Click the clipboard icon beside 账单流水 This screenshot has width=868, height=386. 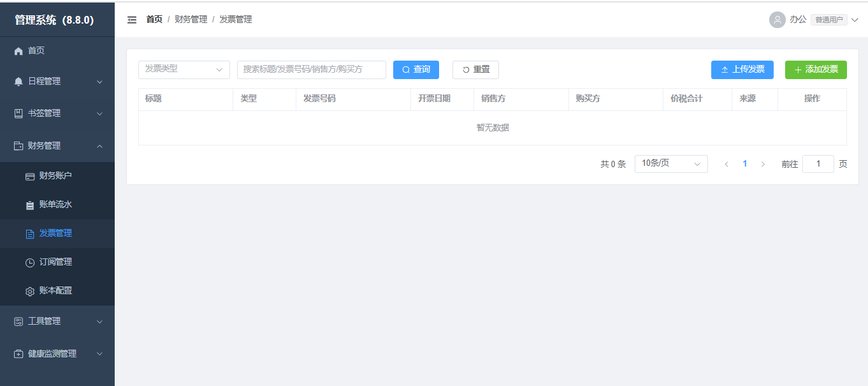(30, 205)
